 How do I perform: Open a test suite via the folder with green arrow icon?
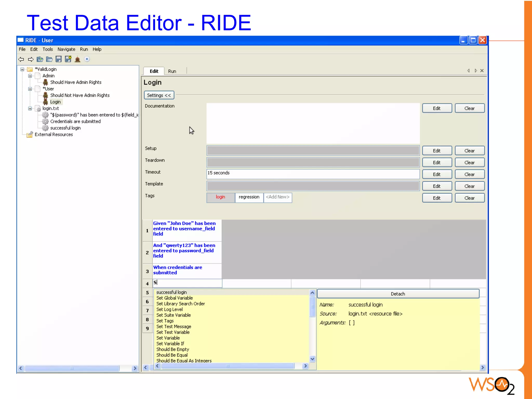40,59
